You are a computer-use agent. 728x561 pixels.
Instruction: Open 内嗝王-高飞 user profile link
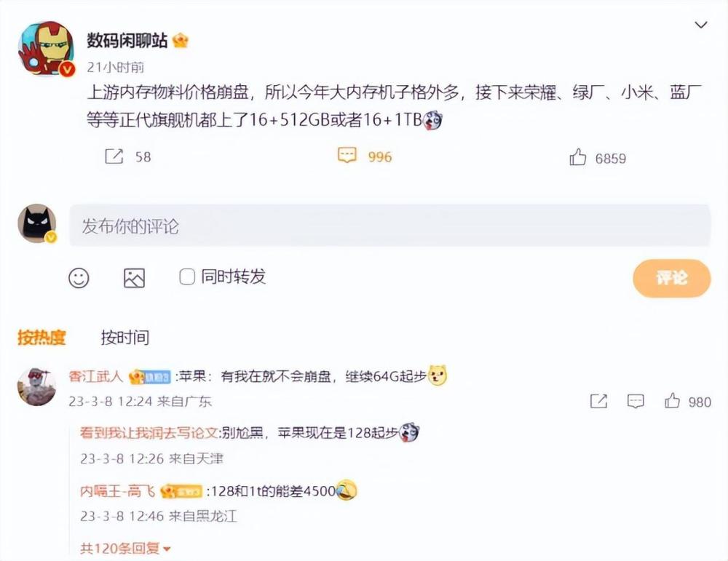117,490
